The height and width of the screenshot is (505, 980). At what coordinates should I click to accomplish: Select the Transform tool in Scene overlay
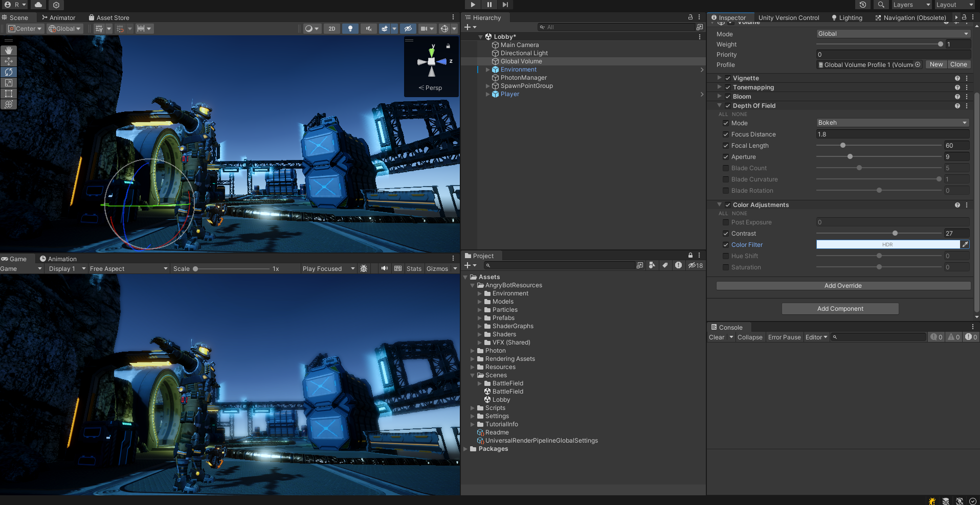tap(9, 104)
